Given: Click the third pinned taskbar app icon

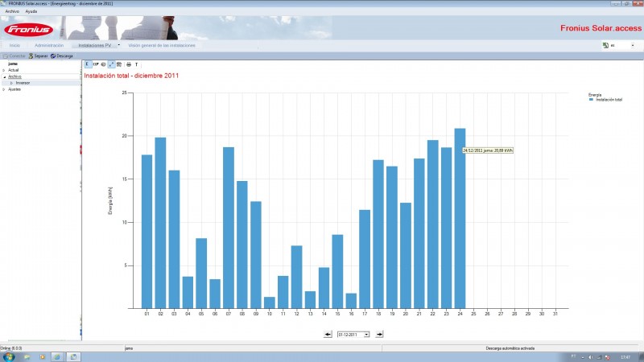Looking at the screenshot, I should point(57,357).
